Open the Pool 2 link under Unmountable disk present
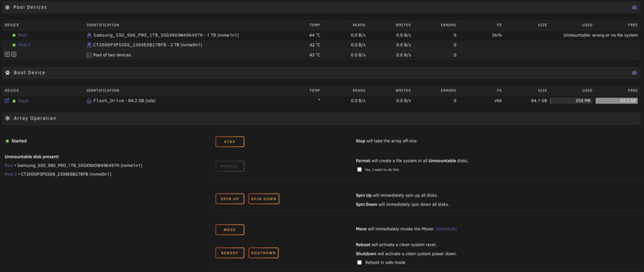Image resolution: width=644 pixels, height=272 pixels. 11,174
